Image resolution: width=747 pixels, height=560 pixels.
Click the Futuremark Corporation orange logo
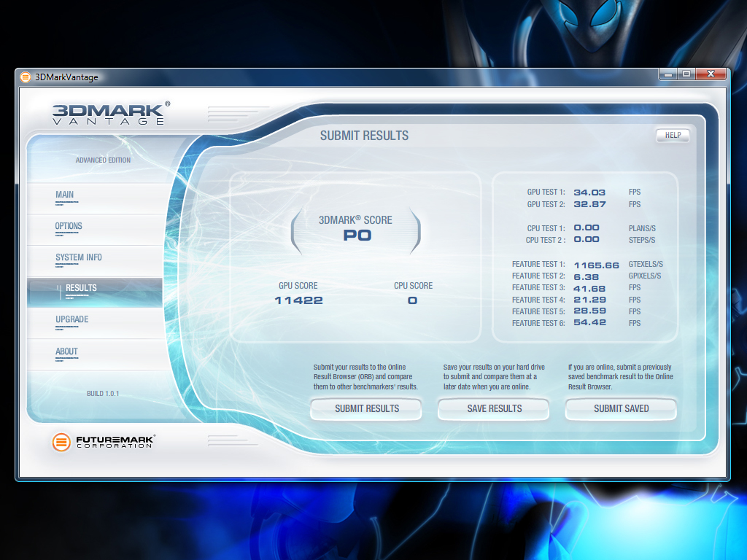[x=61, y=443]
